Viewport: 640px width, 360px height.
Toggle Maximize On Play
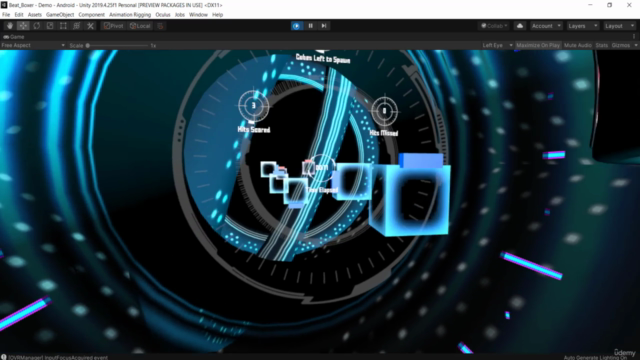pos(538,45)
